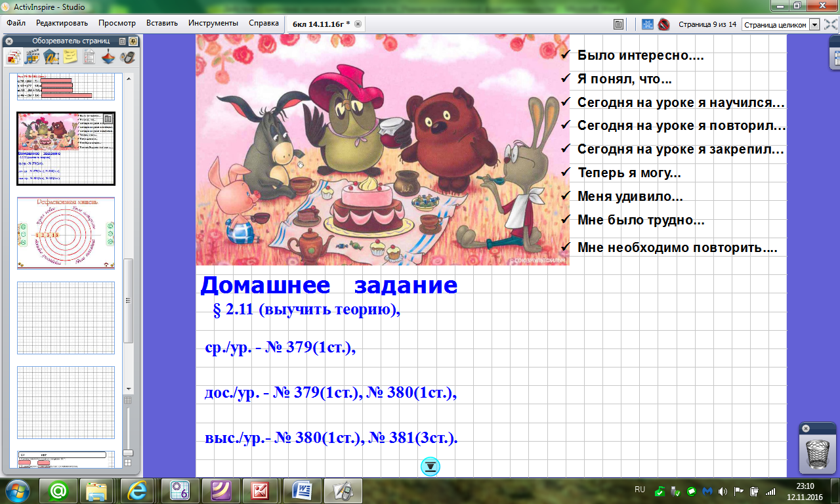Click scroll up arrow in page browser
This screenshot has height=504, width=840.
point(128,78)
